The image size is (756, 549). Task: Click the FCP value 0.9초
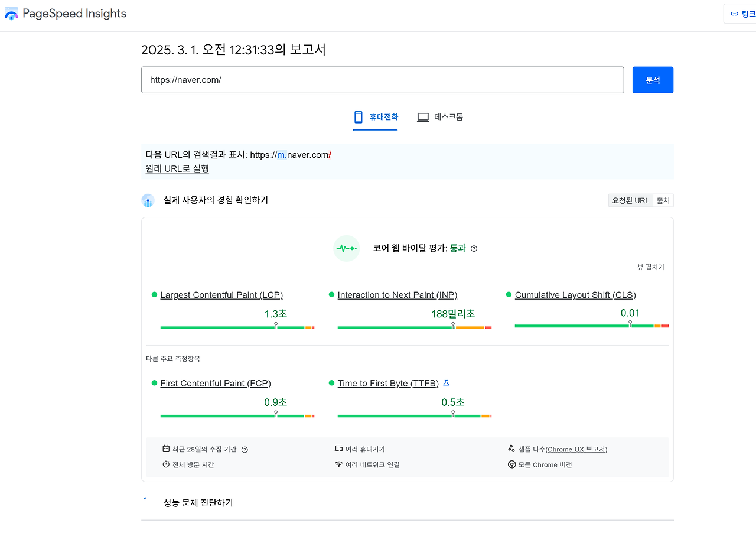coord(276,402)
